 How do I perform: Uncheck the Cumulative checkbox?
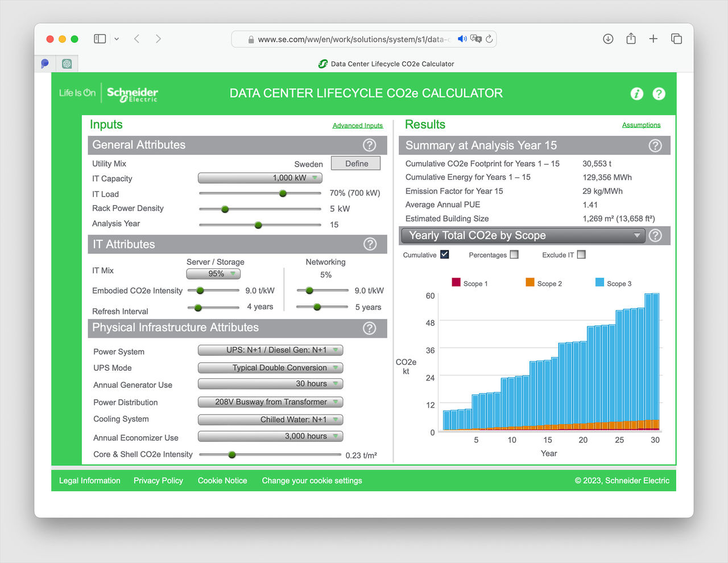[x=445, y=255]
